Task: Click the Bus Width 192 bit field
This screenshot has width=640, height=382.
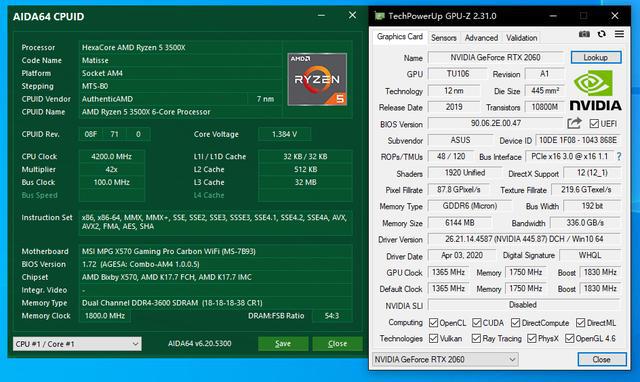Action: pos(592,206)
